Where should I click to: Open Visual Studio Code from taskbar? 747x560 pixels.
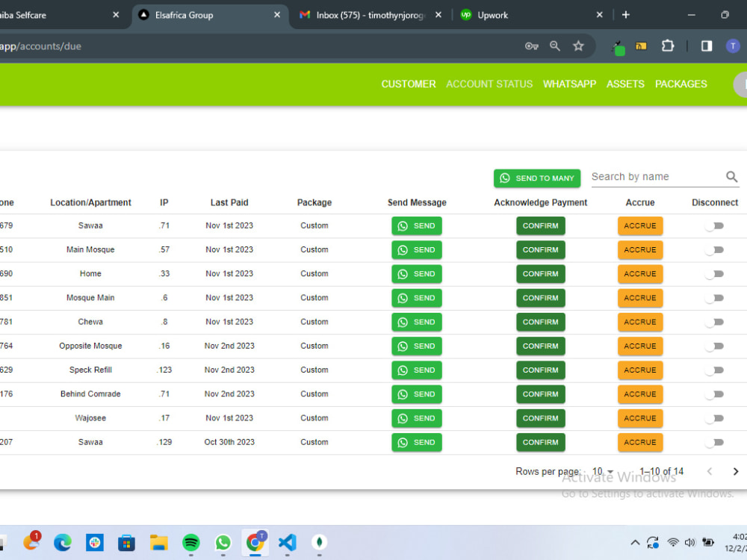click(x=288, y=542)
